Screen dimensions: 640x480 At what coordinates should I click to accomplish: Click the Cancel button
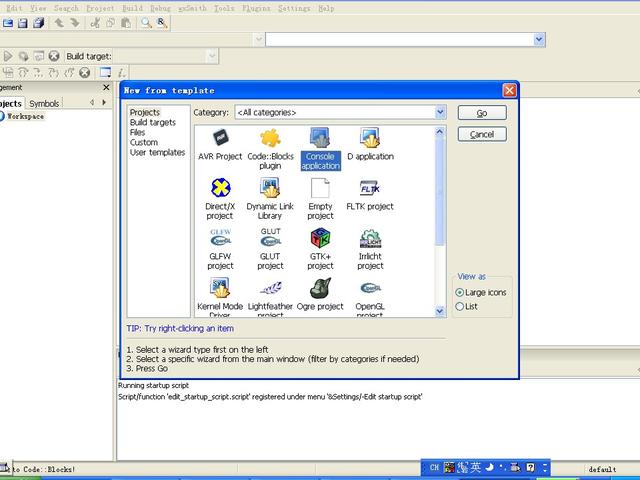point(482,134)
